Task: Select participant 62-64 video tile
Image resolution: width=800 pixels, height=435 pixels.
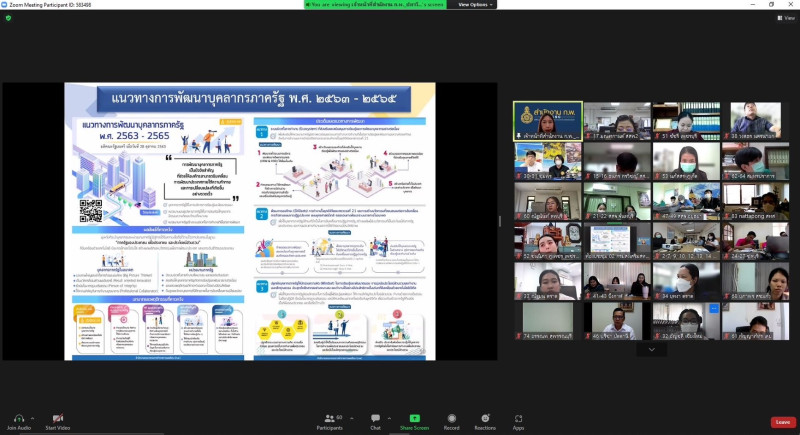Action: (x=756, y=161)
